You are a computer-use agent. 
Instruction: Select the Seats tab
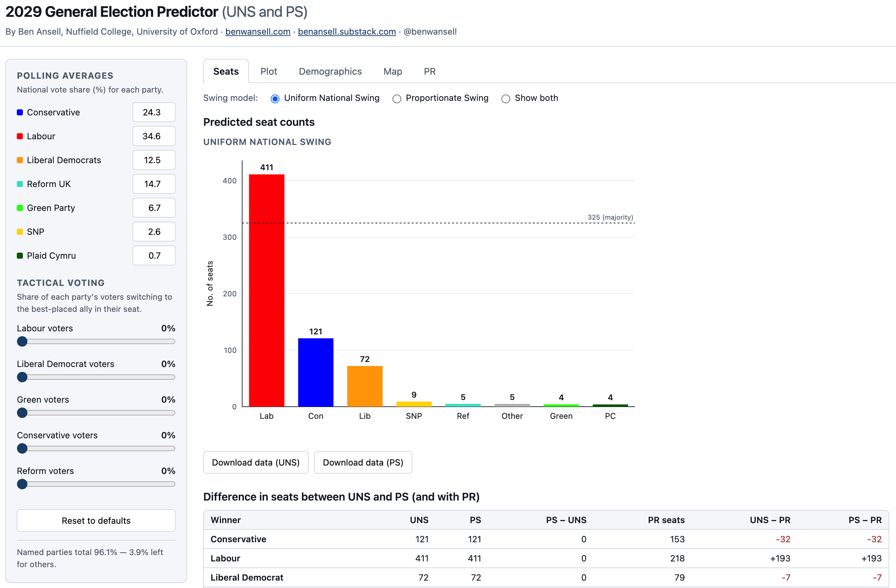226,72
